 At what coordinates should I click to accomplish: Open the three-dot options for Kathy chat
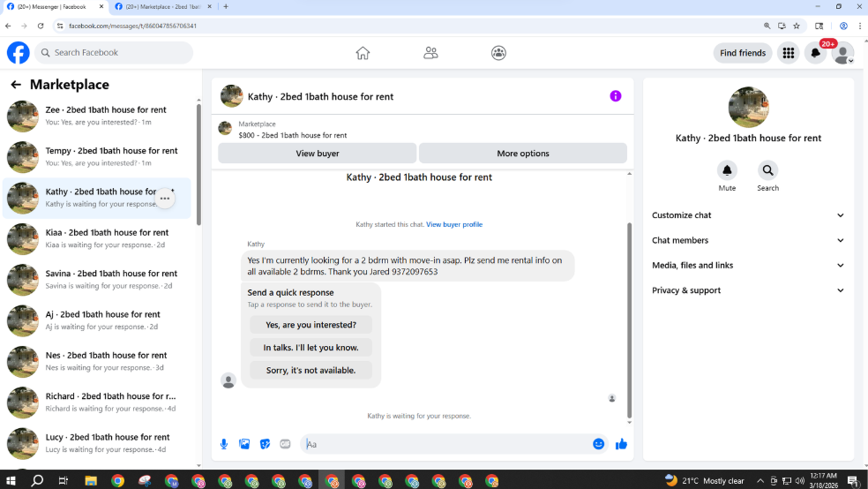[164, 199]
